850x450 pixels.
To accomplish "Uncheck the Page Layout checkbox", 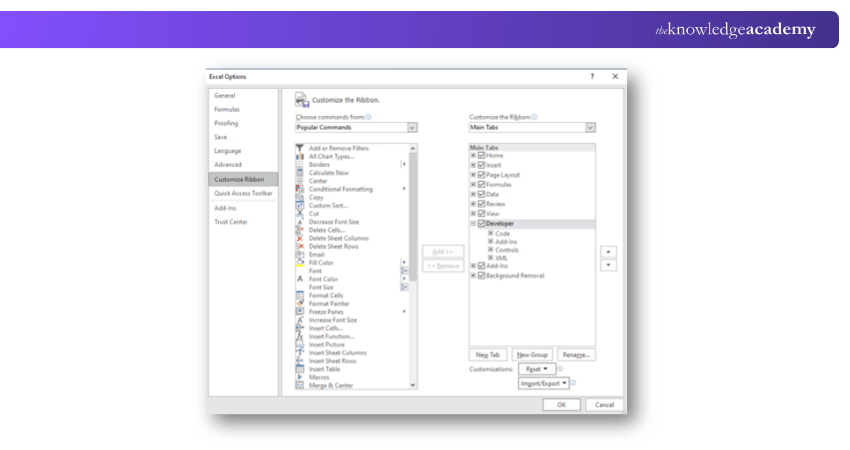I will click(481, 175).
